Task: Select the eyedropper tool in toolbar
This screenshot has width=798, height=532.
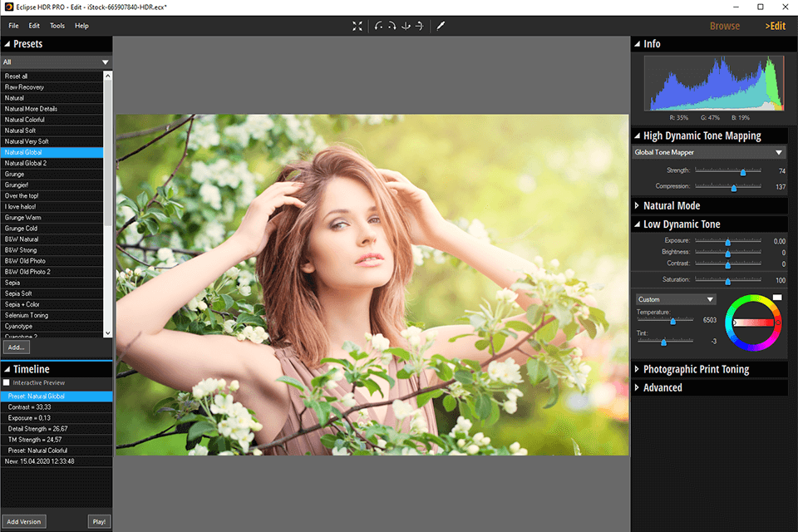Action: pos(441,26)
